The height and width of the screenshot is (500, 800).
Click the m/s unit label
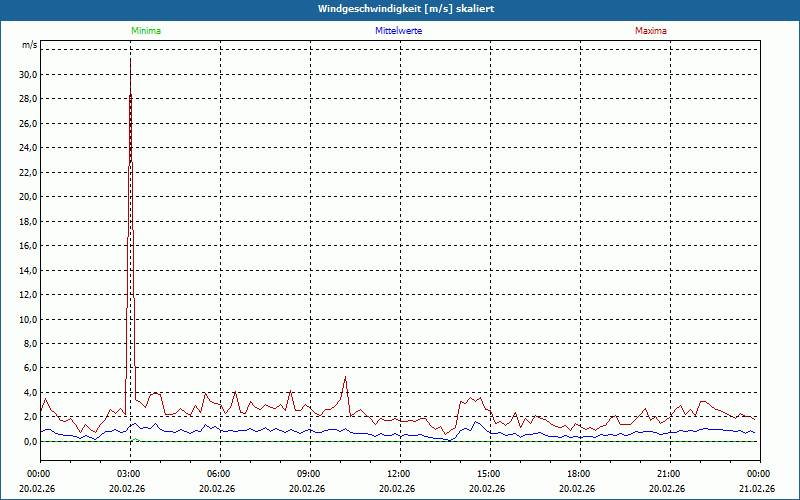(30, 45)
